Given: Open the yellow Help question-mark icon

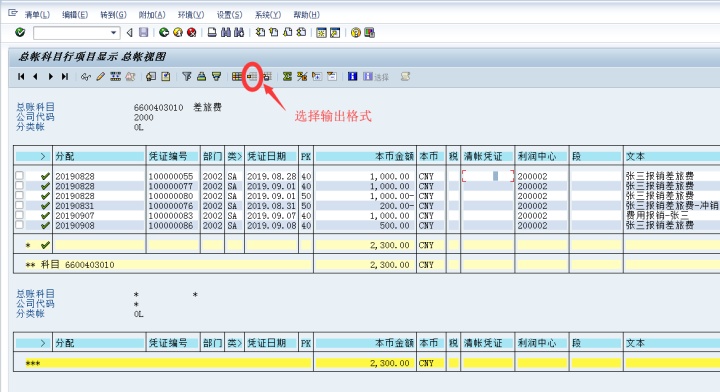Looking at the screenshot, I should (355, 33).
